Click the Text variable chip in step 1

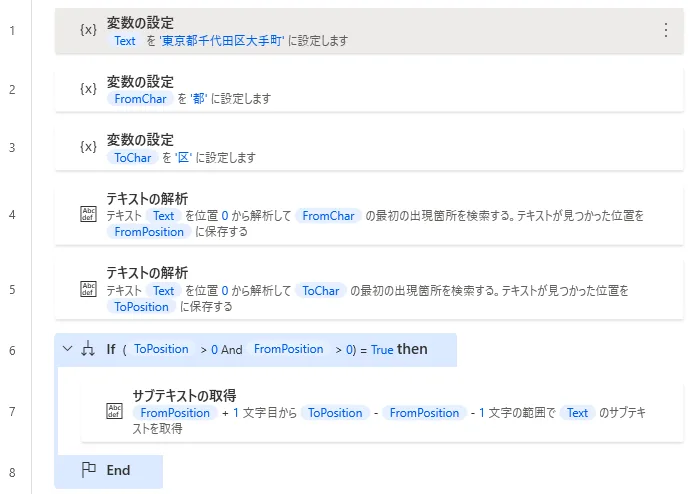(125, 41)
